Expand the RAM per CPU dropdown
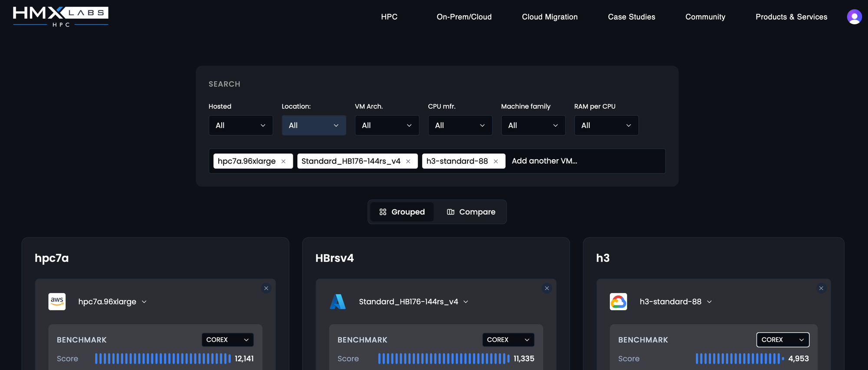 point(606,125)
